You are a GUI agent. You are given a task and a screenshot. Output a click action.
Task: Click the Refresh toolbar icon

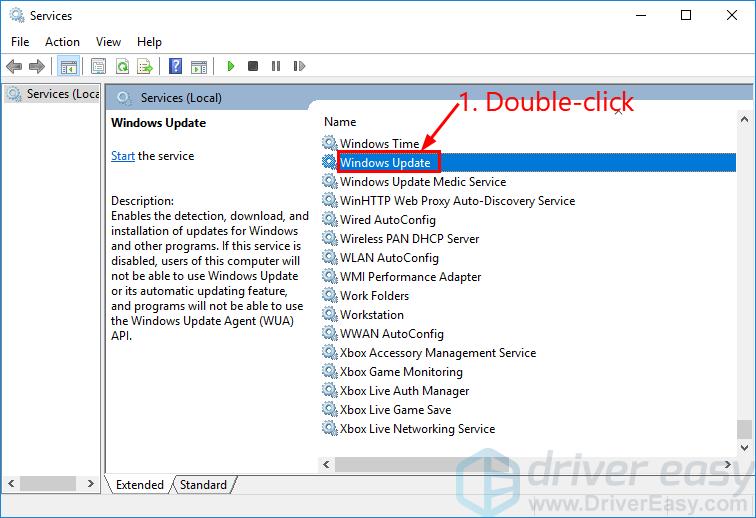(122, 67)
